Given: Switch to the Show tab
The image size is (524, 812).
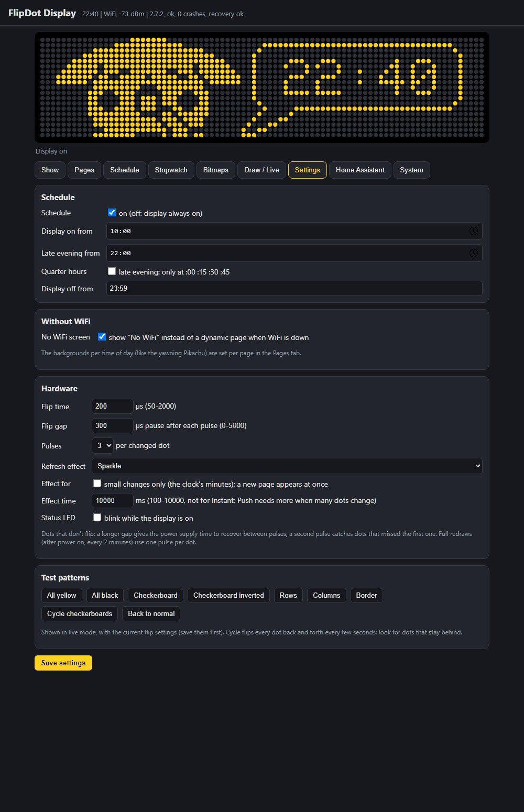Looking at the screenshot, I should tap(50, 170).
